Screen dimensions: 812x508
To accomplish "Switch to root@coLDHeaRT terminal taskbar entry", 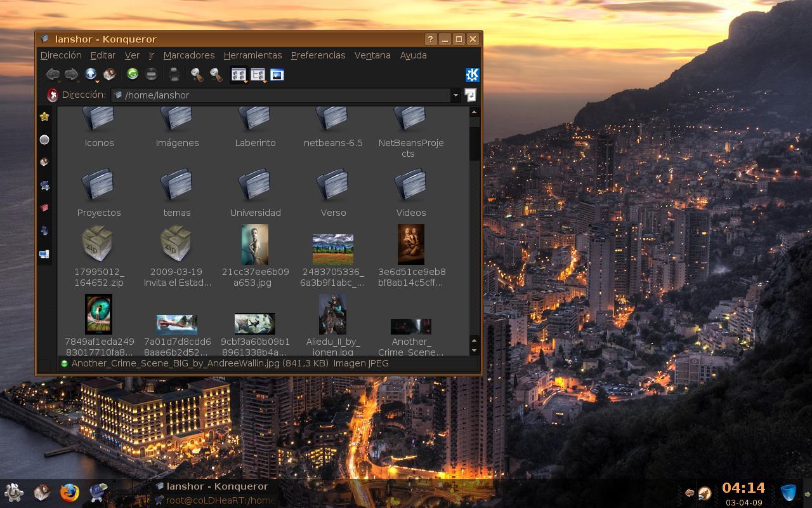I will click(216, 500).
